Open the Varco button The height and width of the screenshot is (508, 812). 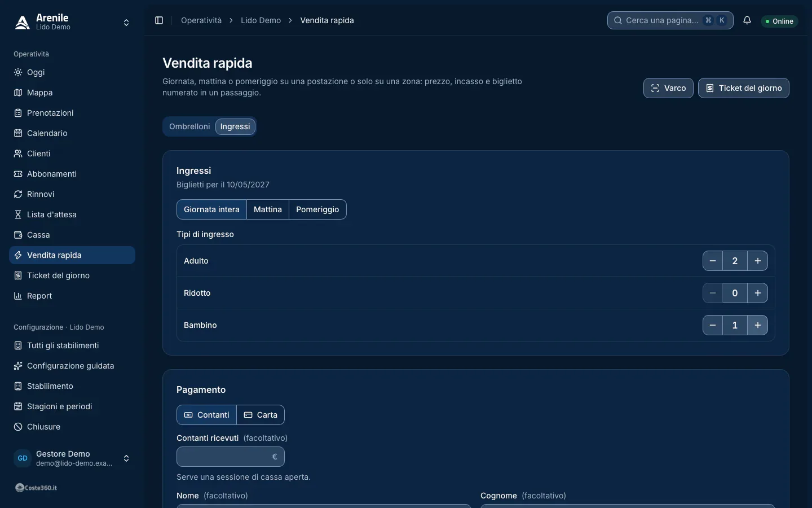[x=668, y=88]
